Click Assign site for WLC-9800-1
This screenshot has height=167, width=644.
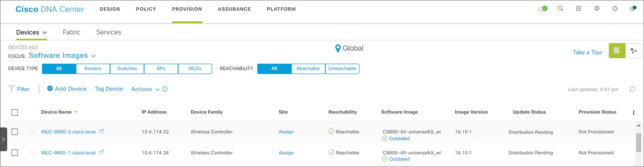[x=286, y=153]
